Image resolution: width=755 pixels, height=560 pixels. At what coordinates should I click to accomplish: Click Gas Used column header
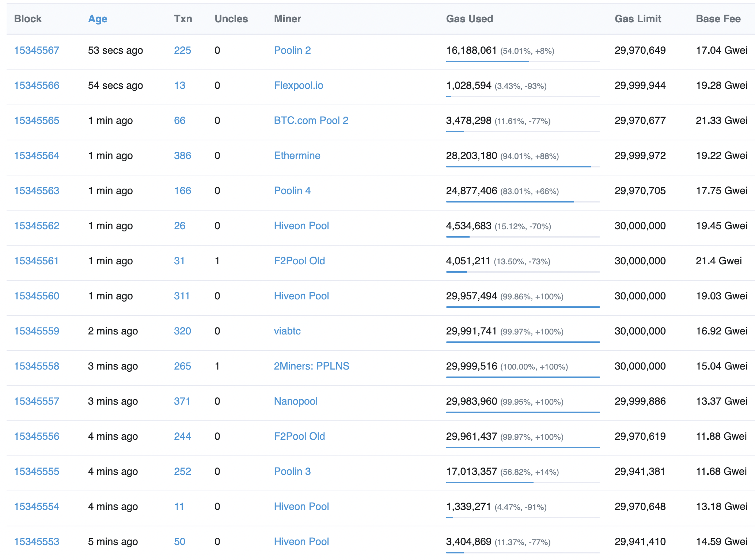[x=469, y=19]
